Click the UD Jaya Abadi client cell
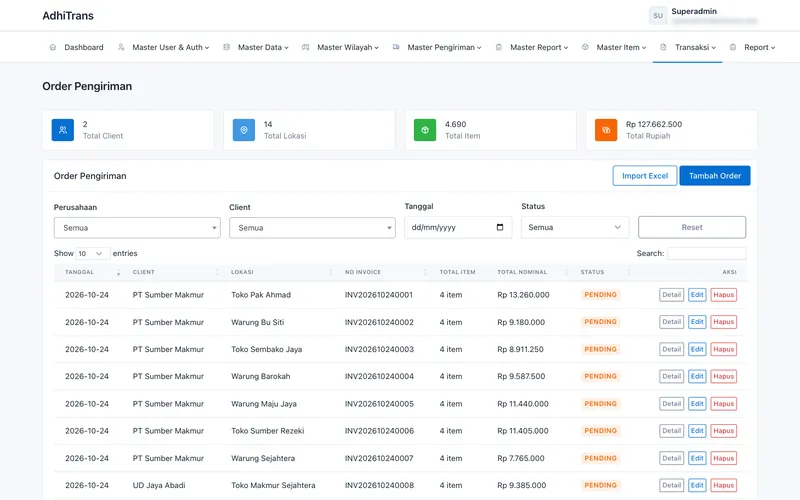Image resolution: width=800 pixels, height=500 pixels. pos(159,485)
